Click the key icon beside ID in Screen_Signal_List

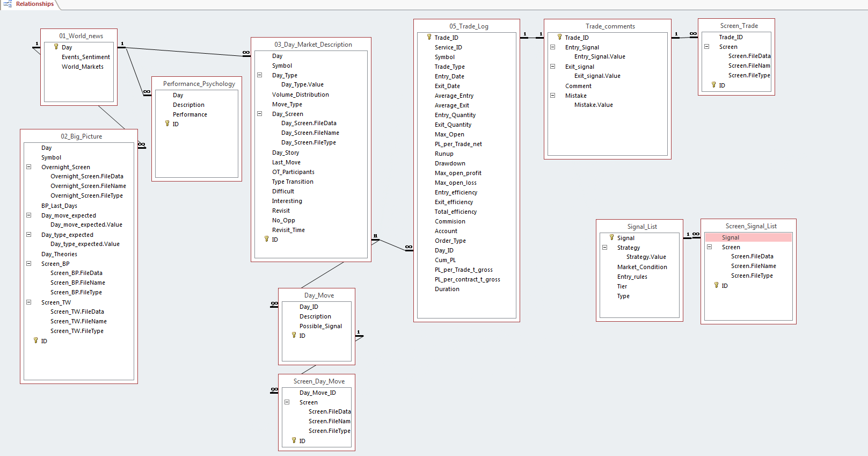coord(716,285)
